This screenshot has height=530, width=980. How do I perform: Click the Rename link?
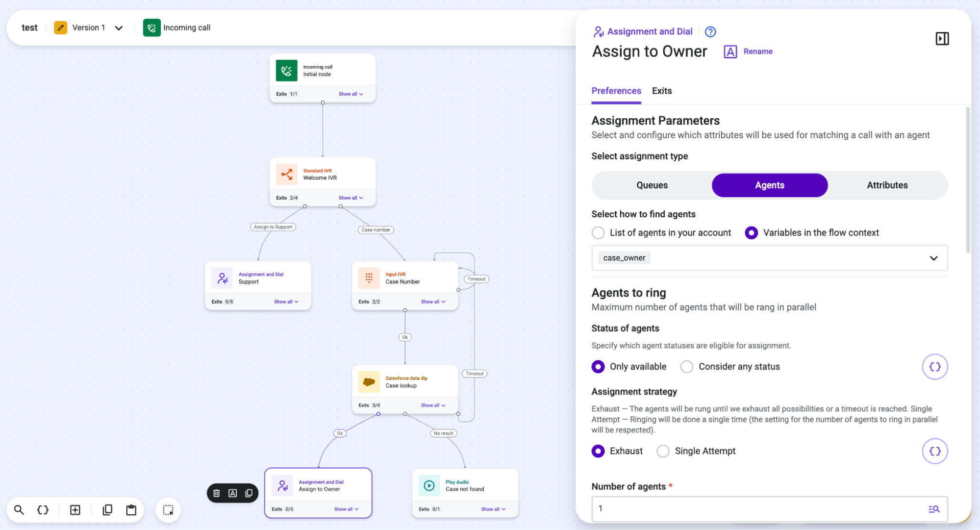[x=758, y=51]
